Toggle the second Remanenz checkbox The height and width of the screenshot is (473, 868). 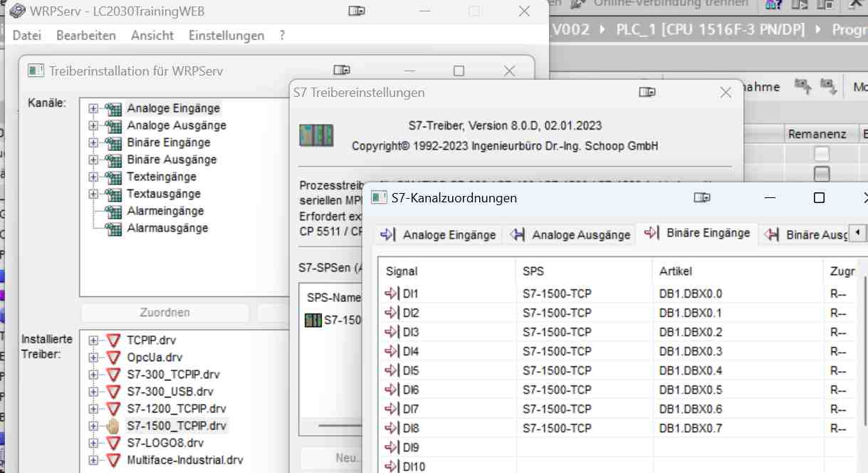(x=822, y=173)
